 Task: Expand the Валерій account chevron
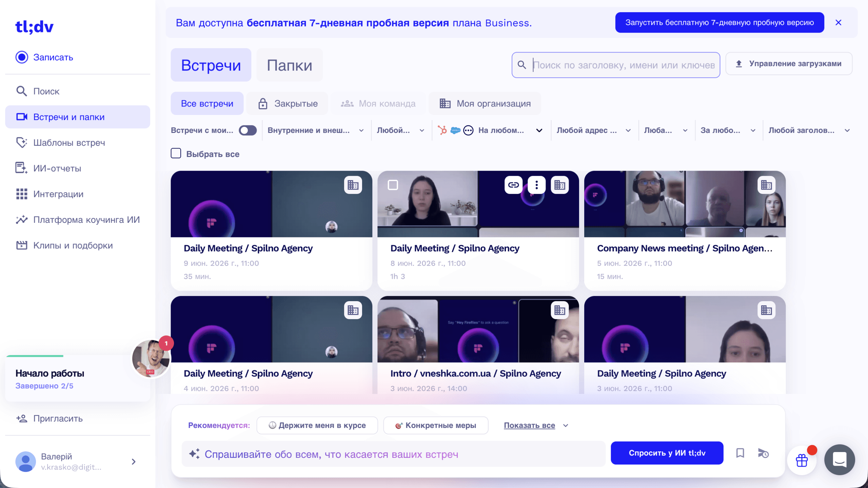(x=134, y=462)
